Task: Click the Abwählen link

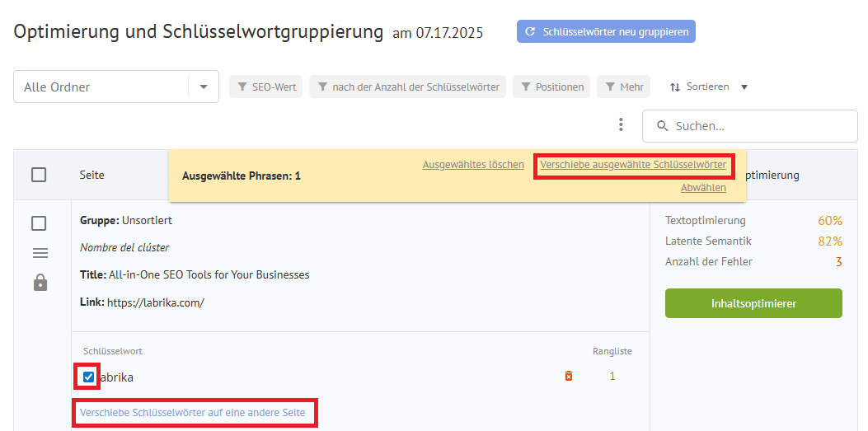Action: tap(703, 188)
